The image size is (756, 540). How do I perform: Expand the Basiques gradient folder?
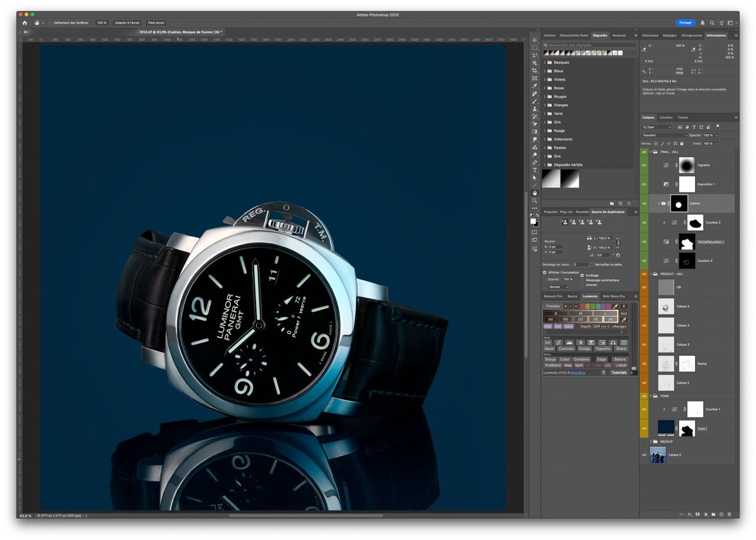coord(545,63)
